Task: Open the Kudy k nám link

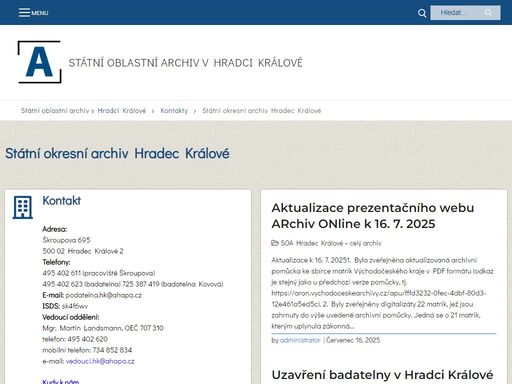Action: click(x=61, y=381)
